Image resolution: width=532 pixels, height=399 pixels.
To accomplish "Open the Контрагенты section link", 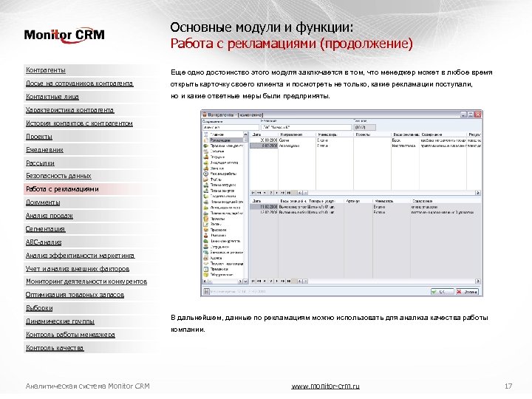I will point(46,70).
